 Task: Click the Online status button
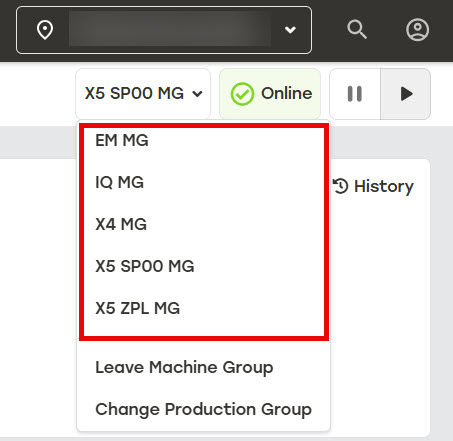coord(270,94)
